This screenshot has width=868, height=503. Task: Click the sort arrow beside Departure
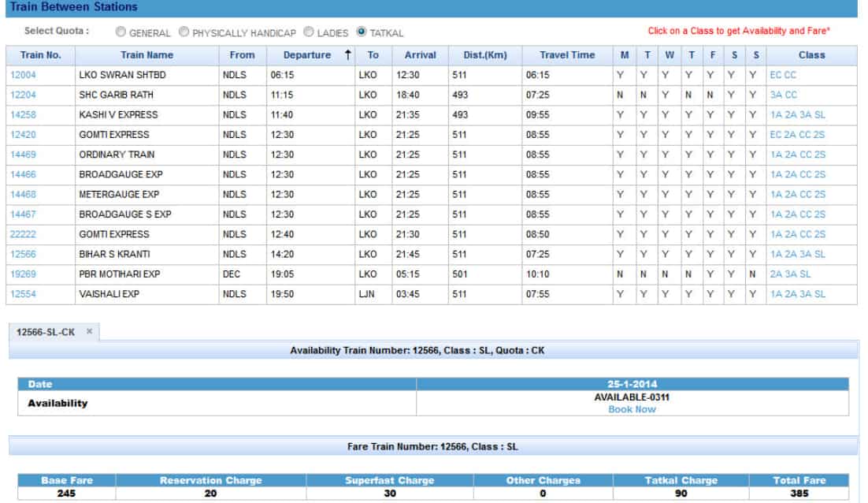[347, 55]
